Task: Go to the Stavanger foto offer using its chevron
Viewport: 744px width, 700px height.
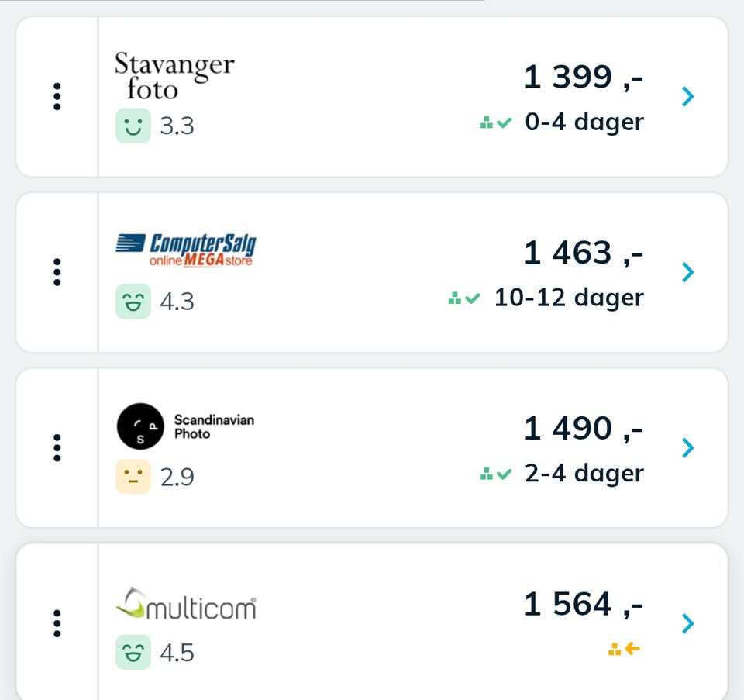Action: pos(688,96)
